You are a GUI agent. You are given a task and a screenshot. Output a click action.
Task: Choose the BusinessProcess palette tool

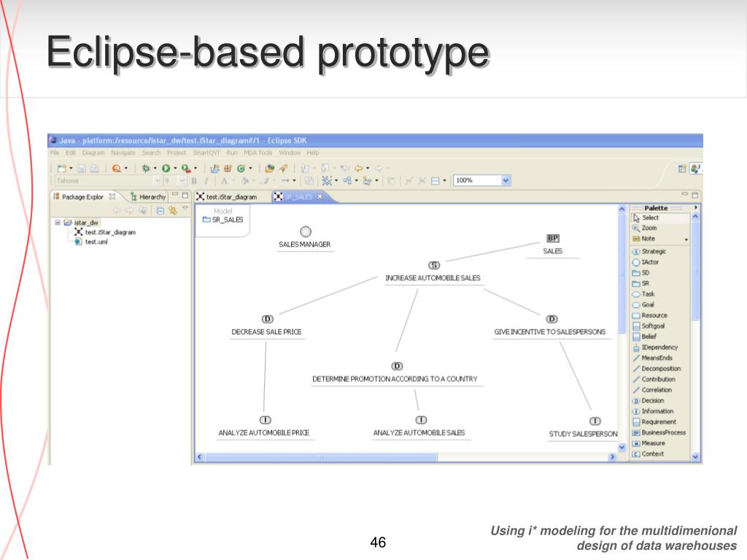pos(659,433)
